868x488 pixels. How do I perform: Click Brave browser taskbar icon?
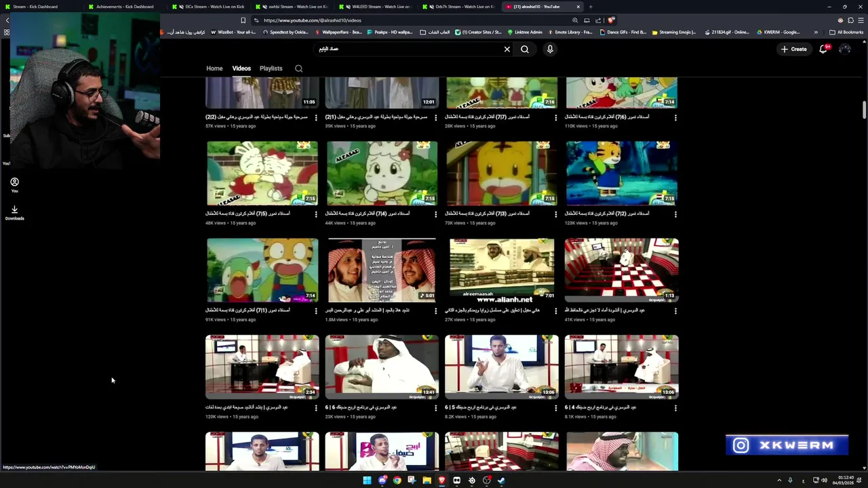click(x=441, y=481)
